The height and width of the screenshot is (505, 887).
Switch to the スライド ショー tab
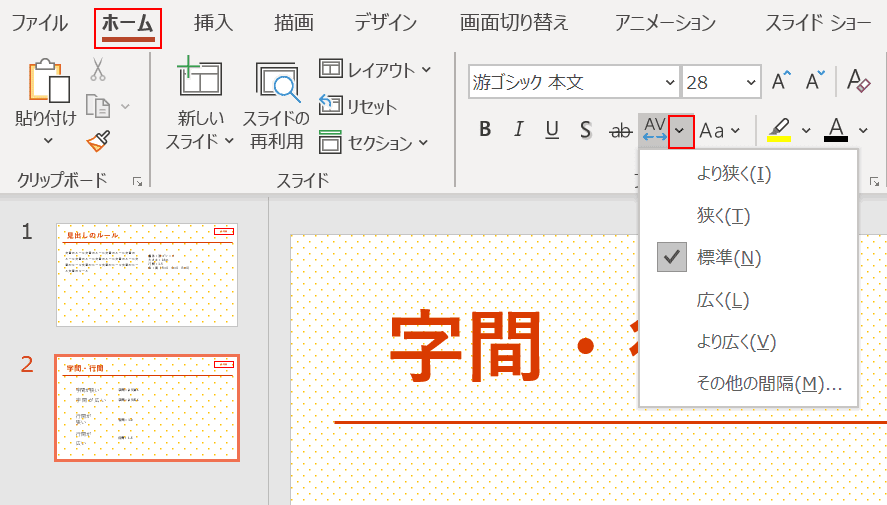point(818,23)
